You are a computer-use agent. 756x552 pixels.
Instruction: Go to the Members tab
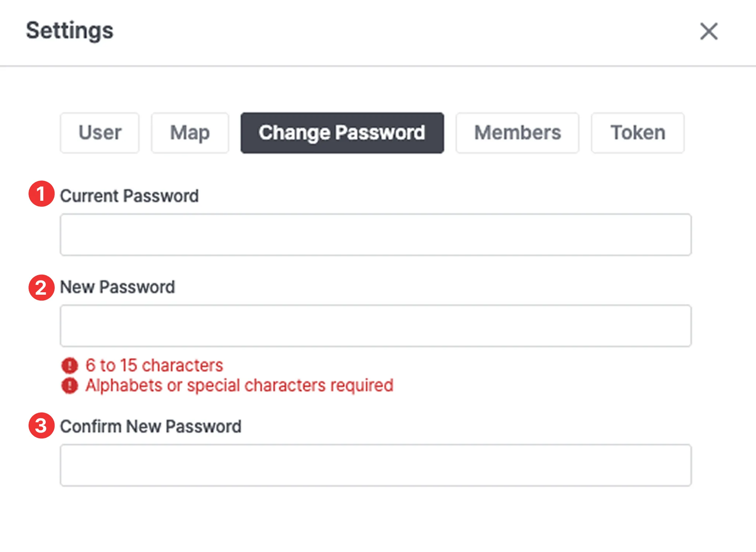click(517, 133)
